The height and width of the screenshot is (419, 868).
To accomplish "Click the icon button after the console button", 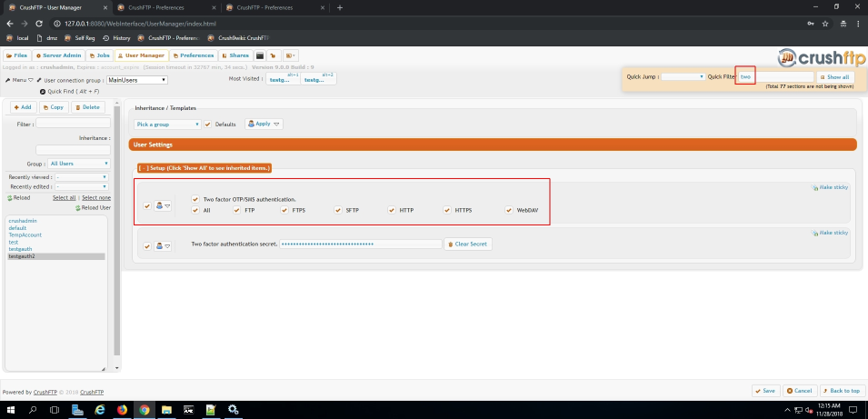I will (x=273, y=56).
